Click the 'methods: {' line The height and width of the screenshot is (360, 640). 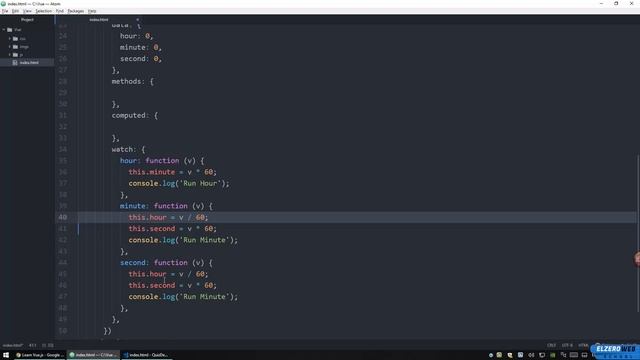(133, 82)
